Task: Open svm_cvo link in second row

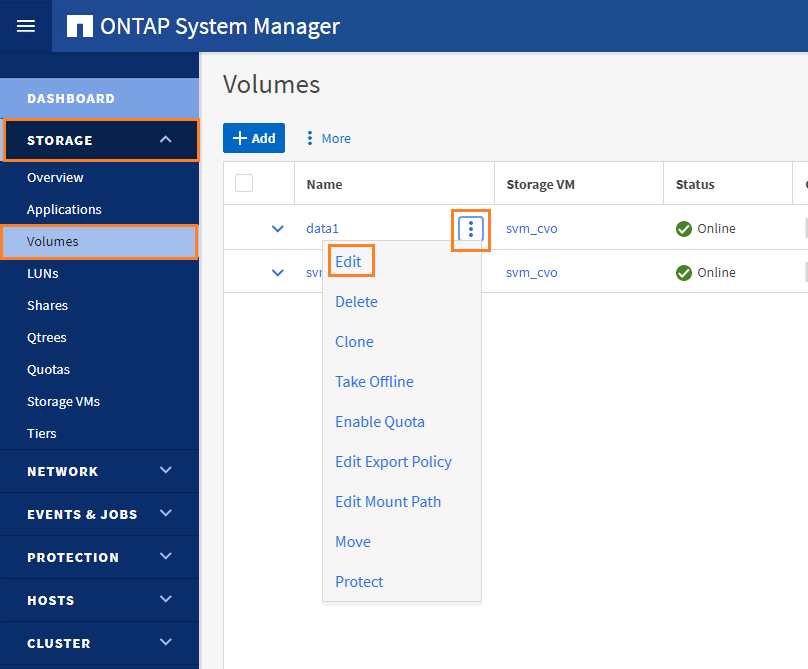Action: (x=531, y=273)
